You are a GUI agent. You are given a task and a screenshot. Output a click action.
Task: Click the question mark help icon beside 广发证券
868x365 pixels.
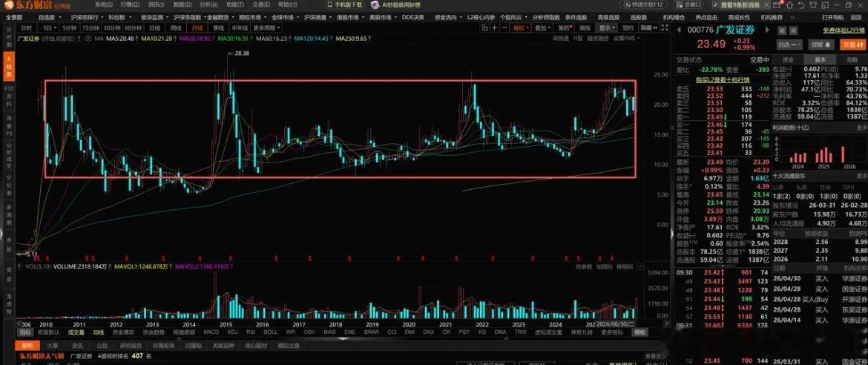click(79, 39)
